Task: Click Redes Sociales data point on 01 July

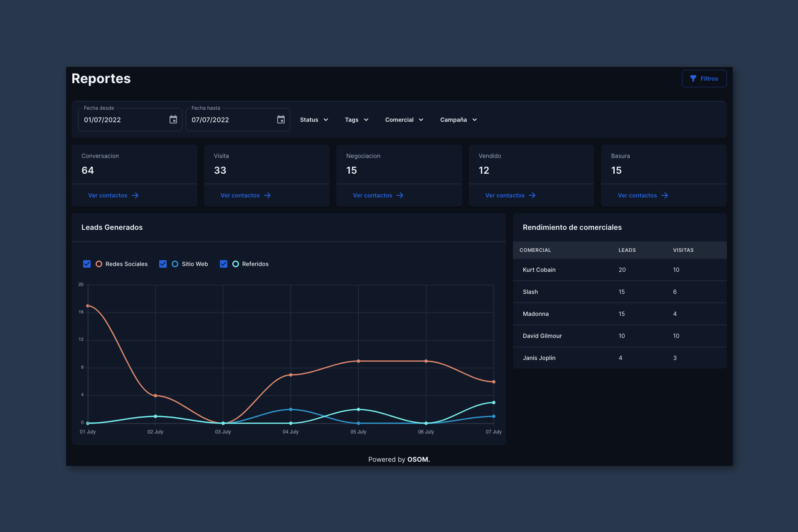Action: pyautogui.click(x=88, y=306)
